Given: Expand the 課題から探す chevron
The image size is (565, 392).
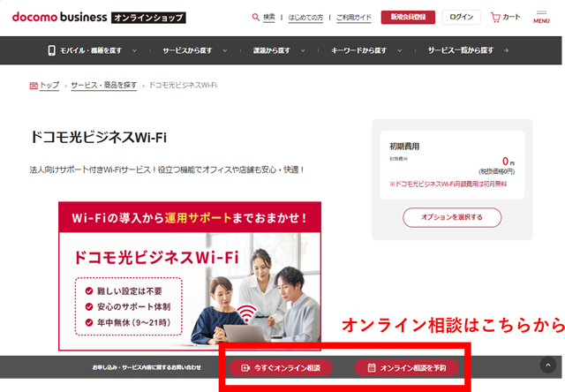Looking at the screenshot, I should (x=303, y=50).
